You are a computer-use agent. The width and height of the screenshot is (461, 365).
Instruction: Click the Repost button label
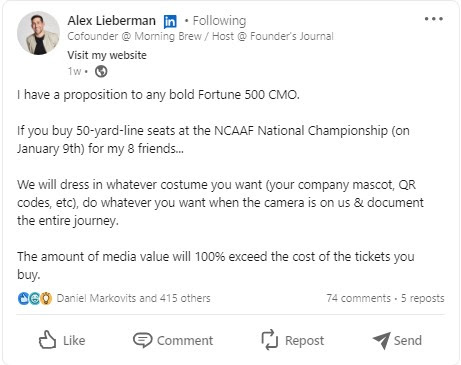tap(304, 341)
